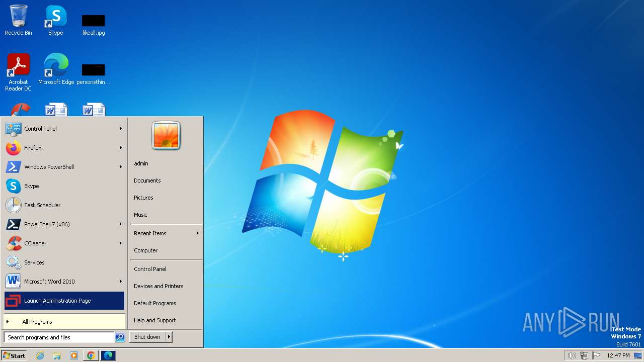The width and height of the screenshot is (644, 362).
Task: Click the Search programs and files box
Action: point(59,337)
